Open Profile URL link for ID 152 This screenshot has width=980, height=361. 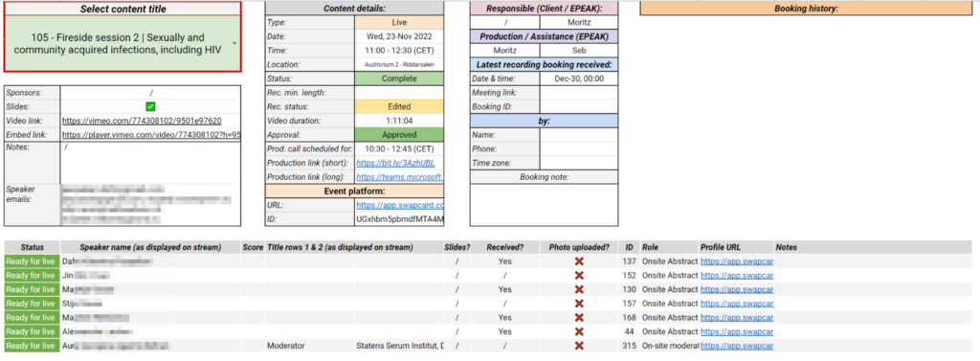click(x=737, y=275)
